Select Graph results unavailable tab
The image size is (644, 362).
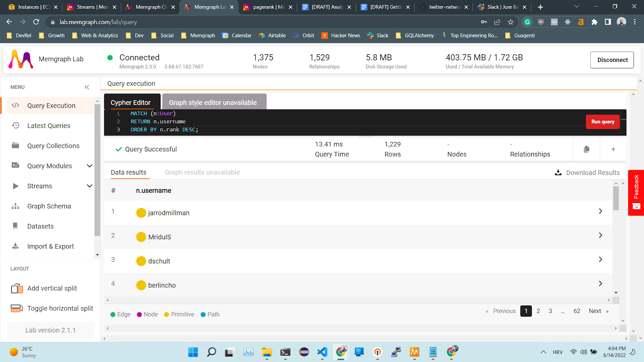pyautogui.click(x=202, y=173)
